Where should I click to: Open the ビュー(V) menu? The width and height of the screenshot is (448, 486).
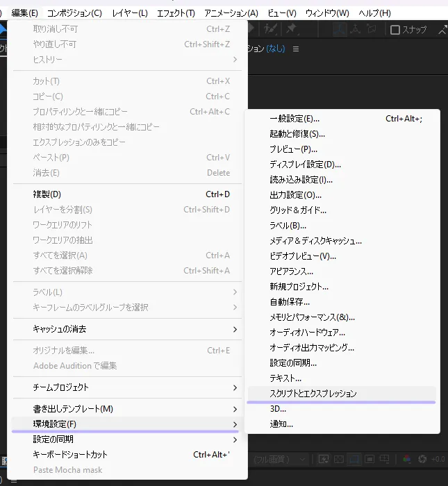pyautogui.click(x=282, y=13)
